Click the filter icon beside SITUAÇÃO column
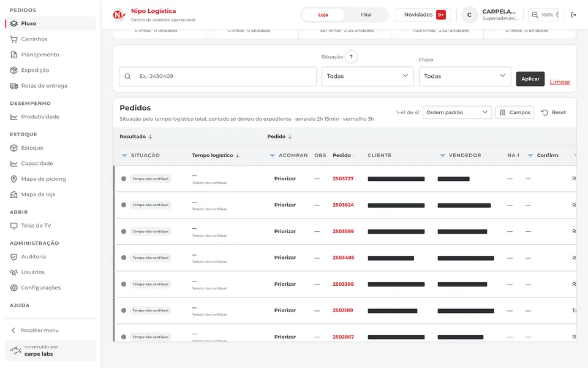Viewport: 588px width, 368px height. (124, 155)
